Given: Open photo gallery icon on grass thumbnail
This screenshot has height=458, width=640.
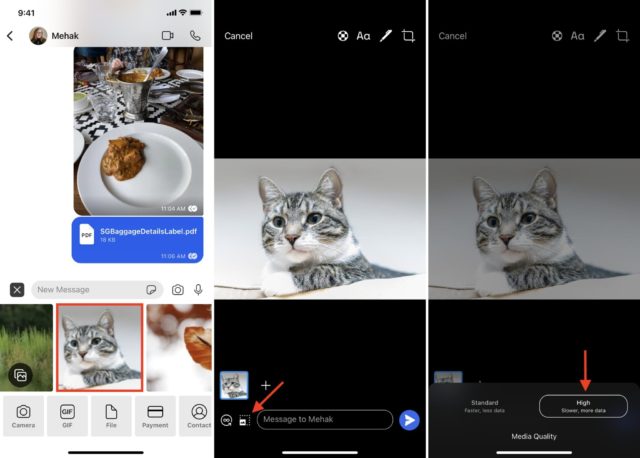Looking at the screenshot, I should [x=19, y=375].
